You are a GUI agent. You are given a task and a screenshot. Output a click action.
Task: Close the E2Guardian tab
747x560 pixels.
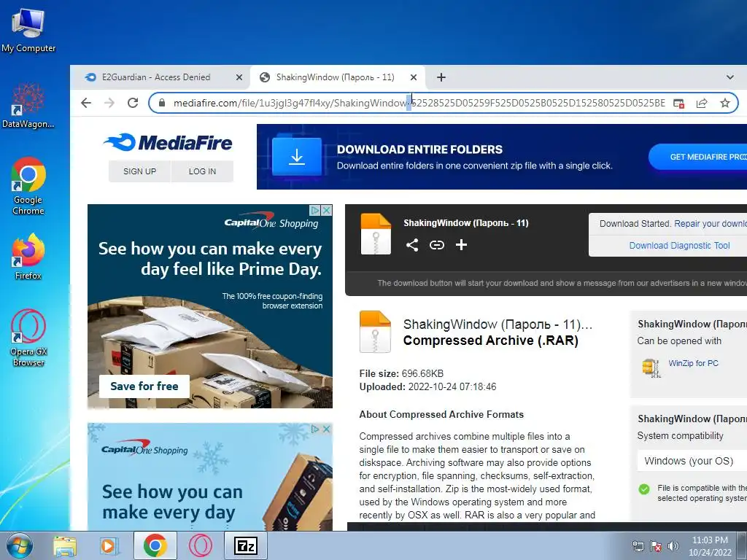point(239,77)
